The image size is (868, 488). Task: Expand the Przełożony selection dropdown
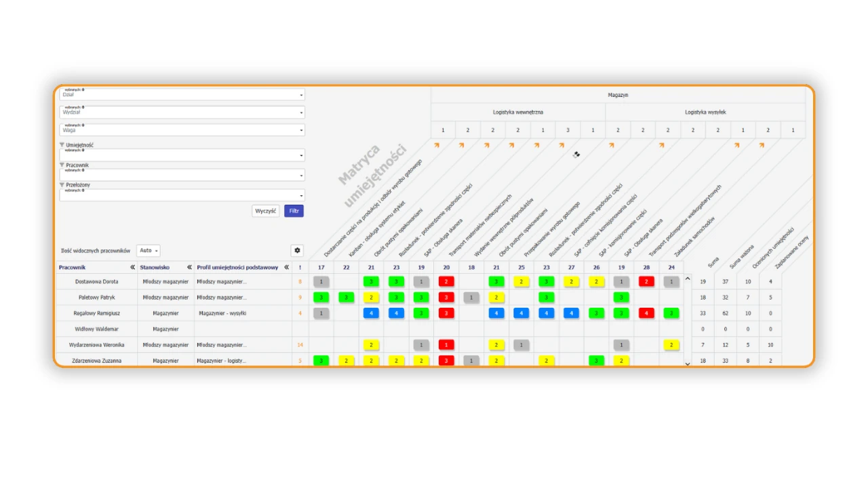pyautogui.click(x=182, y=195)
